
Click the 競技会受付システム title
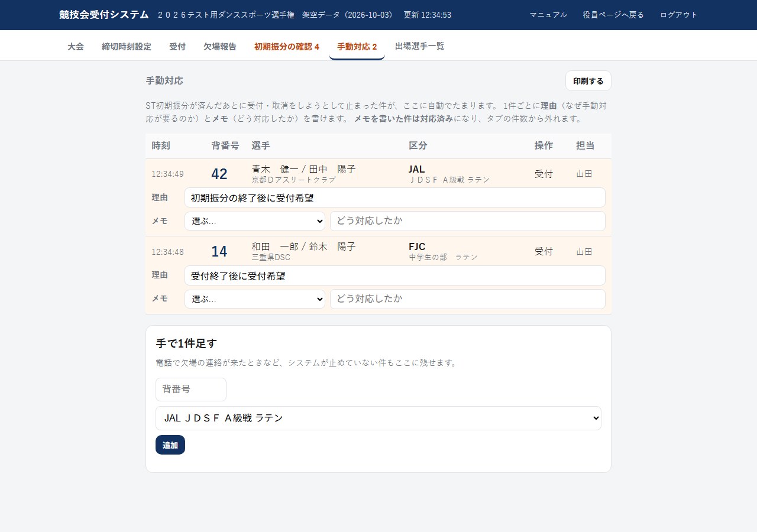(x=104, y=14)
